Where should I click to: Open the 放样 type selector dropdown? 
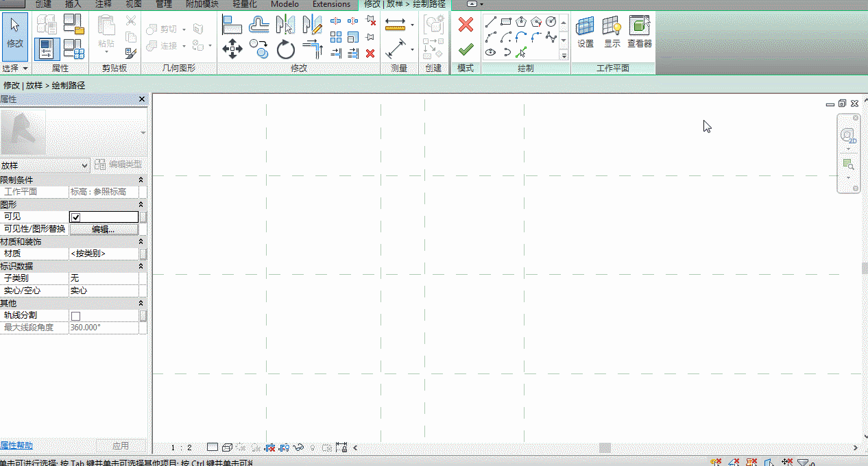(45, 165)
